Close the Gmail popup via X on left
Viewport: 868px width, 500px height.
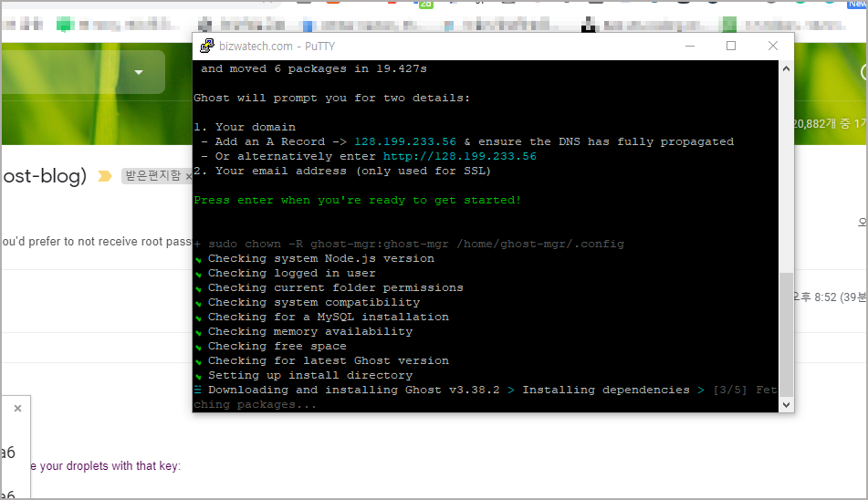click(17, 408)
